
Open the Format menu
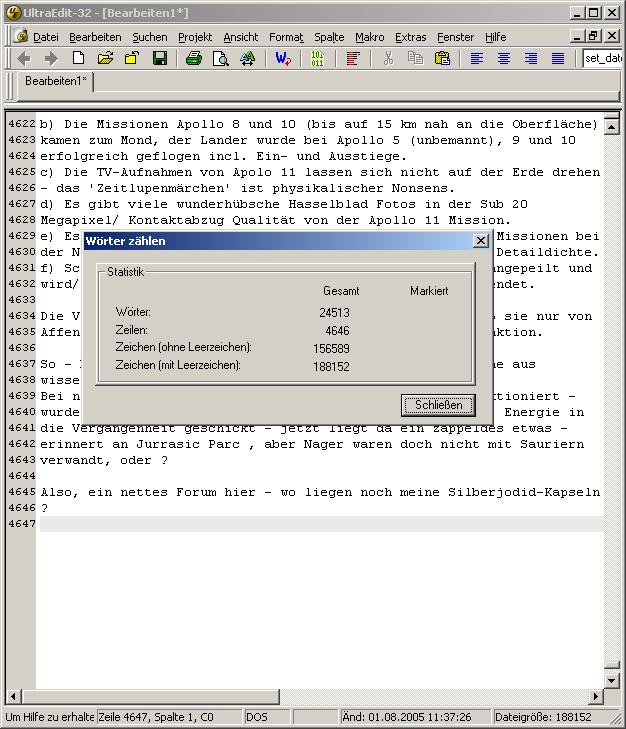286,37
